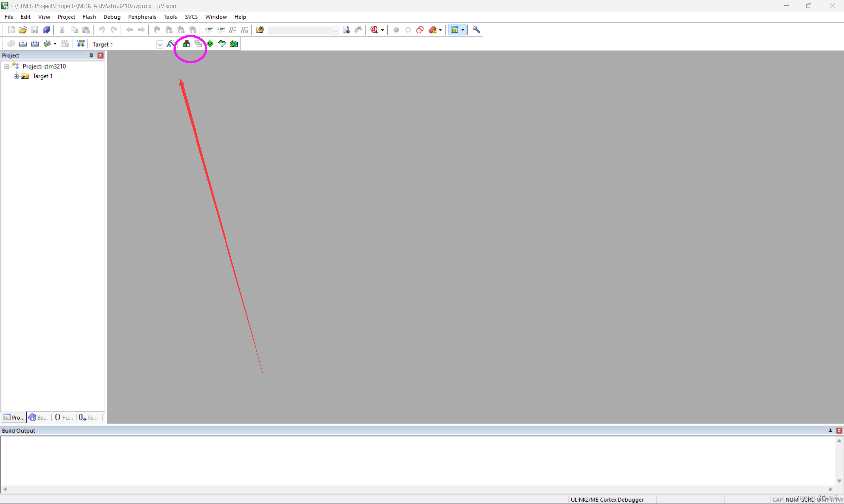Open the Flash menu
Screen dimensions: 844x504
tap(89, 17)
